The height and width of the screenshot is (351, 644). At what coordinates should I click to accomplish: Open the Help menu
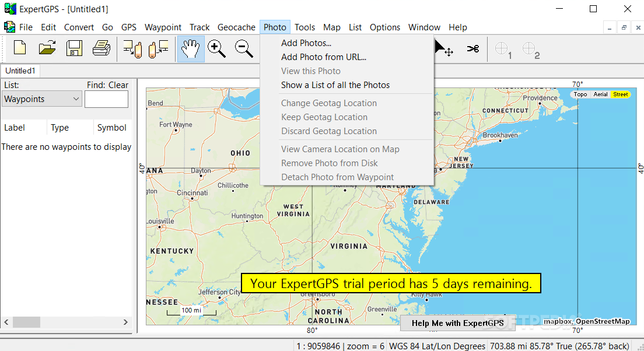pos(457,27)
